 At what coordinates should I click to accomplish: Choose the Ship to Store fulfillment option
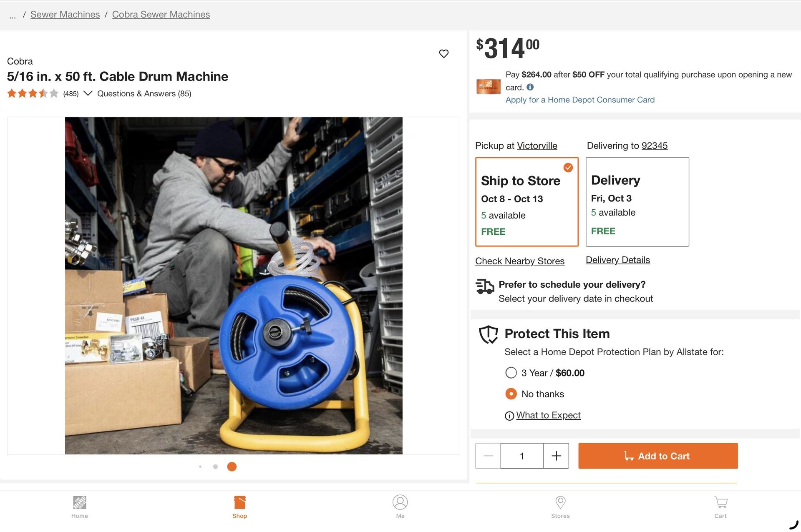pyautogui.click(x=526, y=202)
